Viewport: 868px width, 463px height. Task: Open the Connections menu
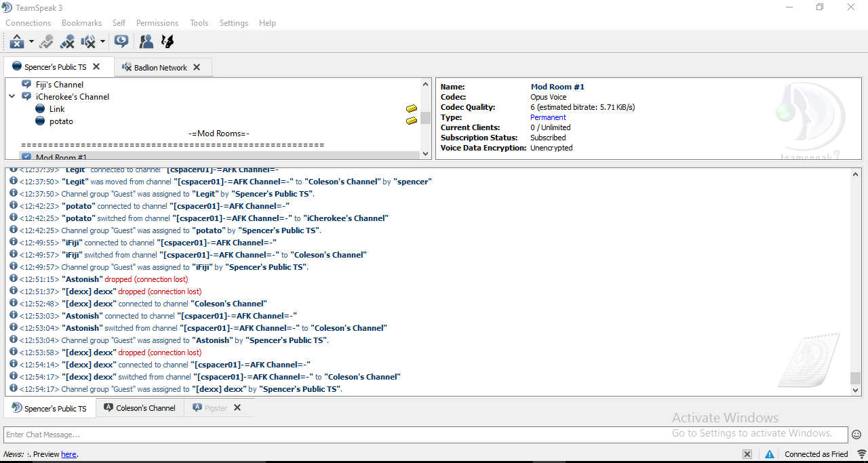(28, 23)
